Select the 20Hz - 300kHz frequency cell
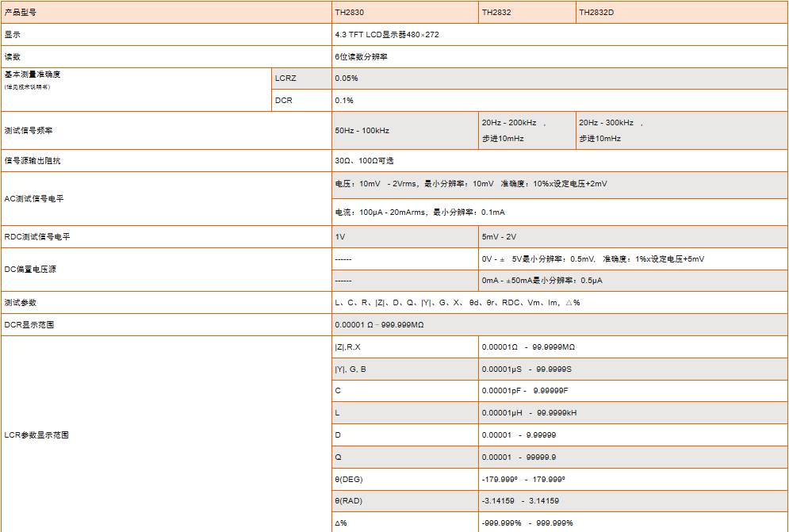This screenshot has height=532, width=789. [681, 130]
